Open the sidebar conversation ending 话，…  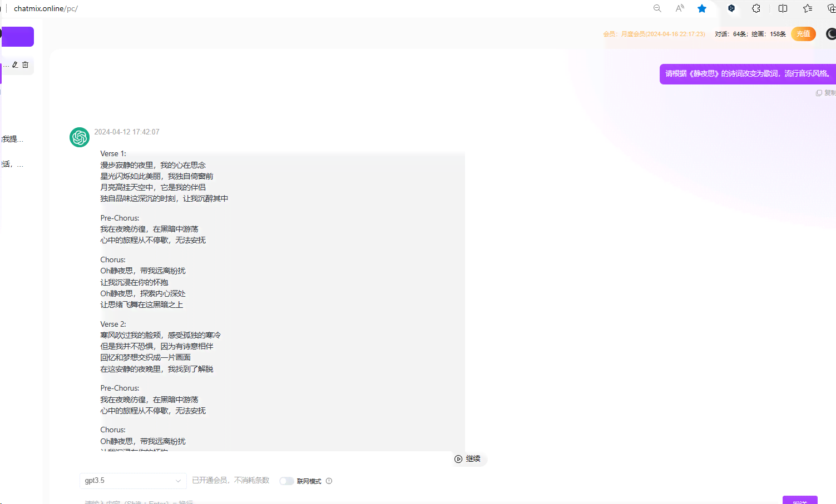12,164
